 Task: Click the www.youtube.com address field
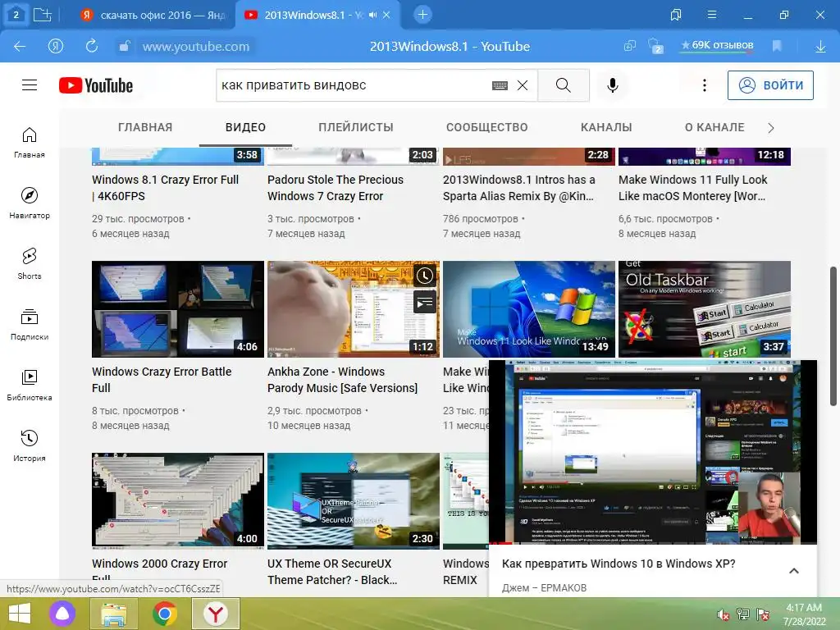(195, 47)
